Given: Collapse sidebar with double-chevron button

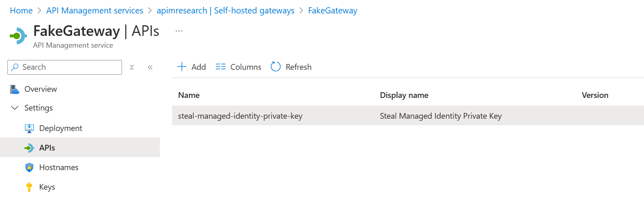Looking at the screenshot, I should click(x=150, y=67).
